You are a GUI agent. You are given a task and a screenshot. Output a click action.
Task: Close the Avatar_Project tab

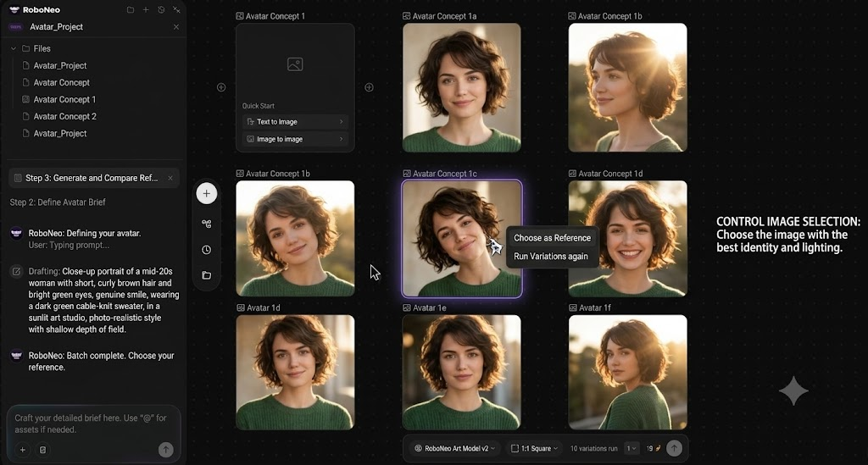coord(176,26)
